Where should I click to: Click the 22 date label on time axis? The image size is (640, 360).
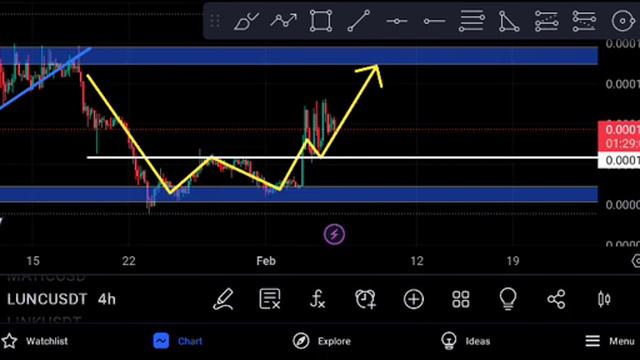click(x=129, y=261)
